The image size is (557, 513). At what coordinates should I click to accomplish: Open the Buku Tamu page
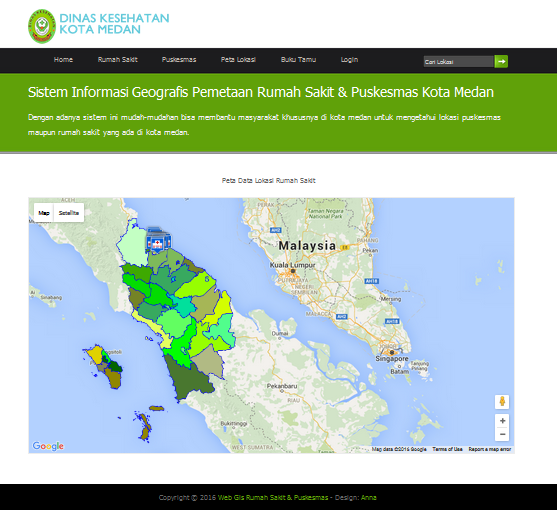click(x=298, y=60)
